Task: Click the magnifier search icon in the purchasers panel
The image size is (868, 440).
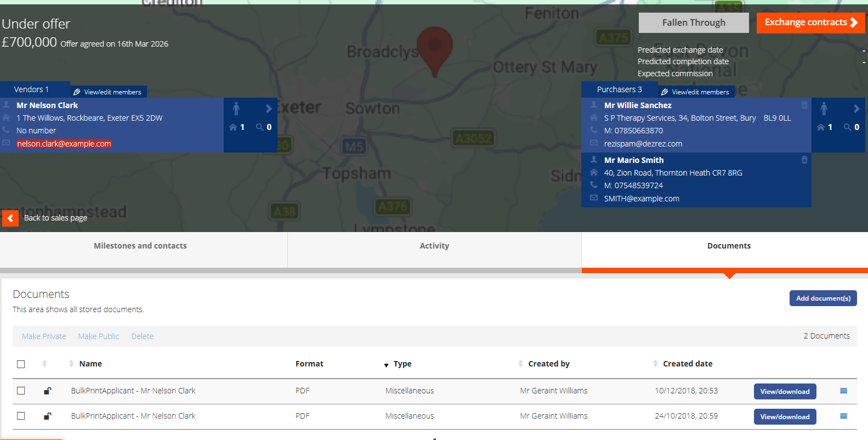Action: [848, 127]
